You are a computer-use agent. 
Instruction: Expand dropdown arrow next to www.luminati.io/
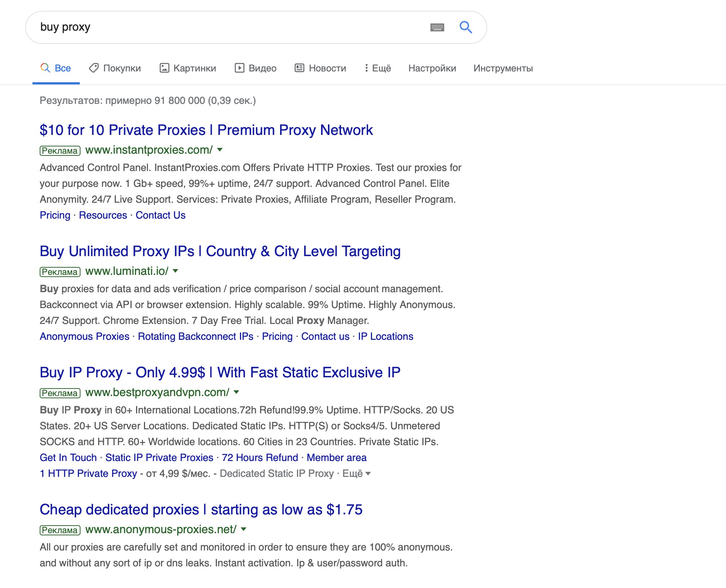click(x=175, y=271)
